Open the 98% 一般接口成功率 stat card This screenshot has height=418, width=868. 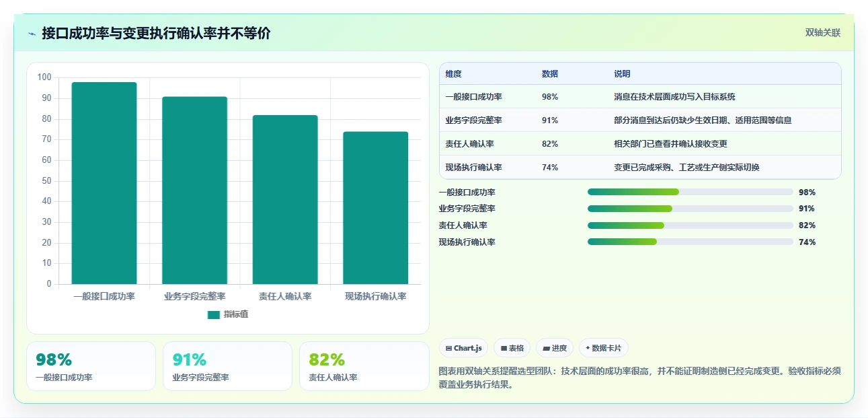click(x=91, y=366)
